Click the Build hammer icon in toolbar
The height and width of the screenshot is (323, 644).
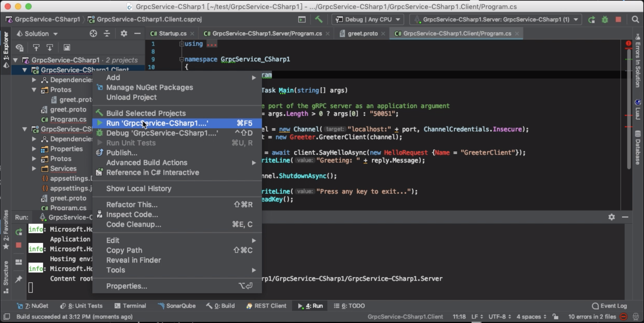319,19
